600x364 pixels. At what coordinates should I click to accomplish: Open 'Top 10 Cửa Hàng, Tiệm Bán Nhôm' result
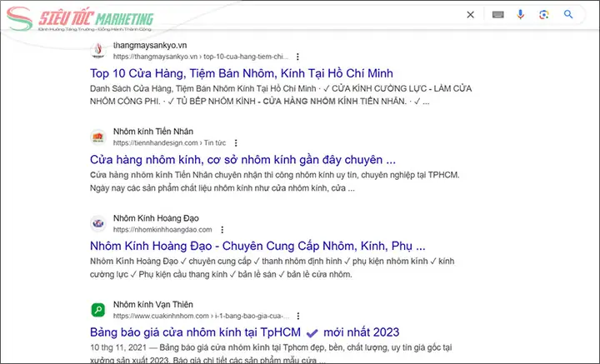242,73
